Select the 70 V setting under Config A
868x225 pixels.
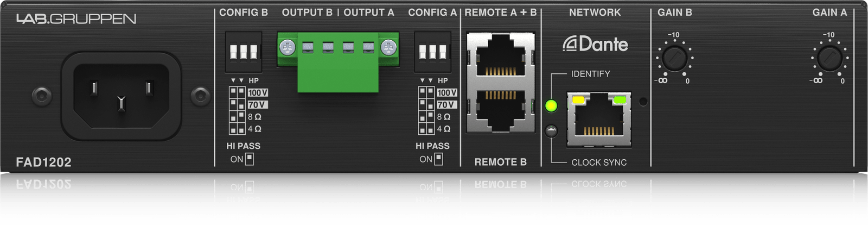pyautogui.click(x=446, y=104)
